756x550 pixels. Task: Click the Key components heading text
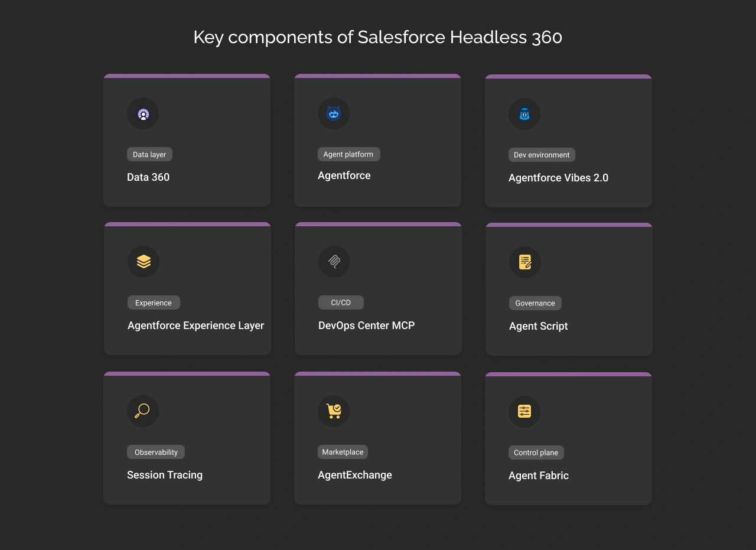(377, 37)
